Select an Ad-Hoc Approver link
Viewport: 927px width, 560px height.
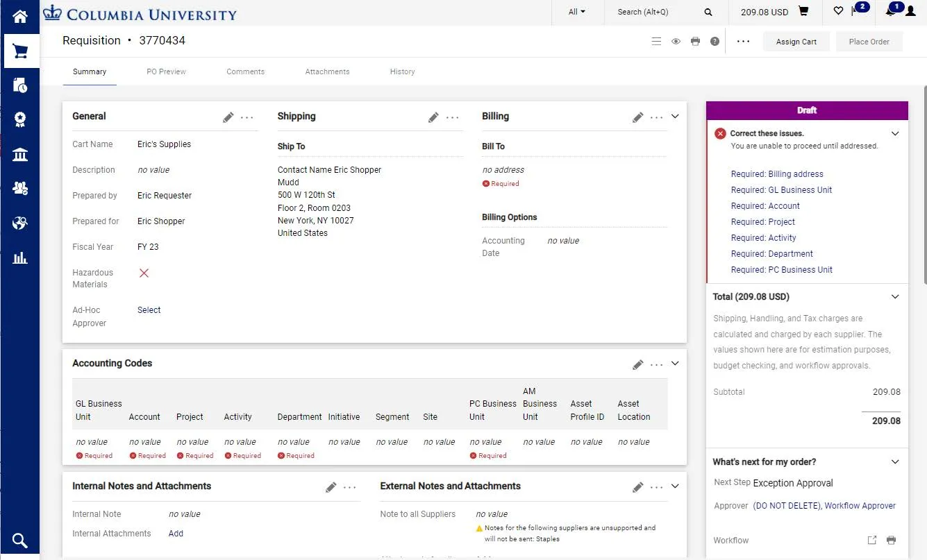point(149,310)
